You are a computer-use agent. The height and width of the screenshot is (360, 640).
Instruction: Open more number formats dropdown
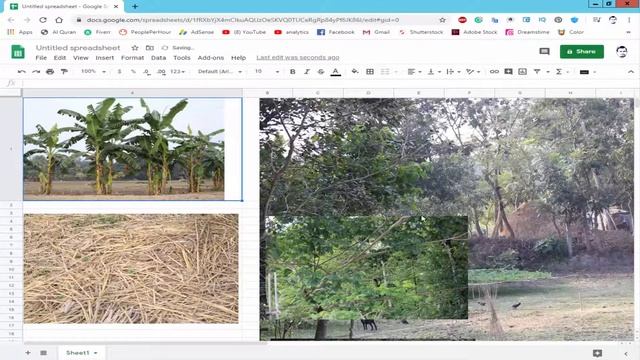[177, 71]
